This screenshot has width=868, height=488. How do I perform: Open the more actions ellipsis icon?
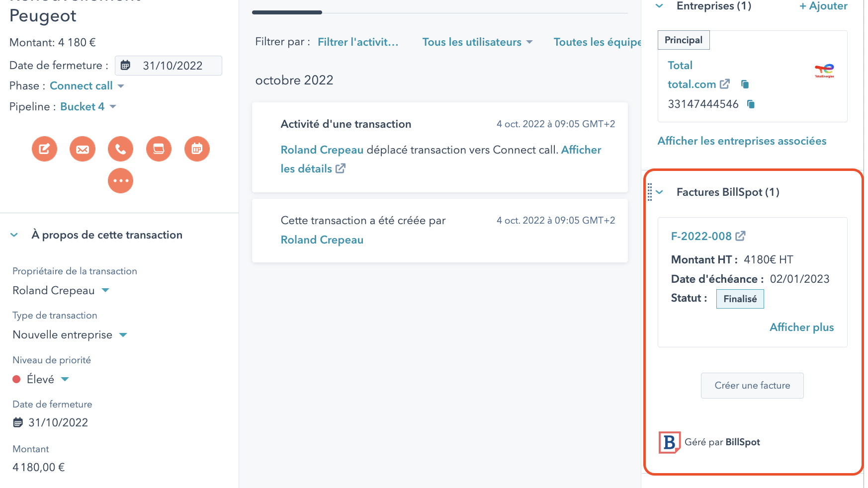120,180
